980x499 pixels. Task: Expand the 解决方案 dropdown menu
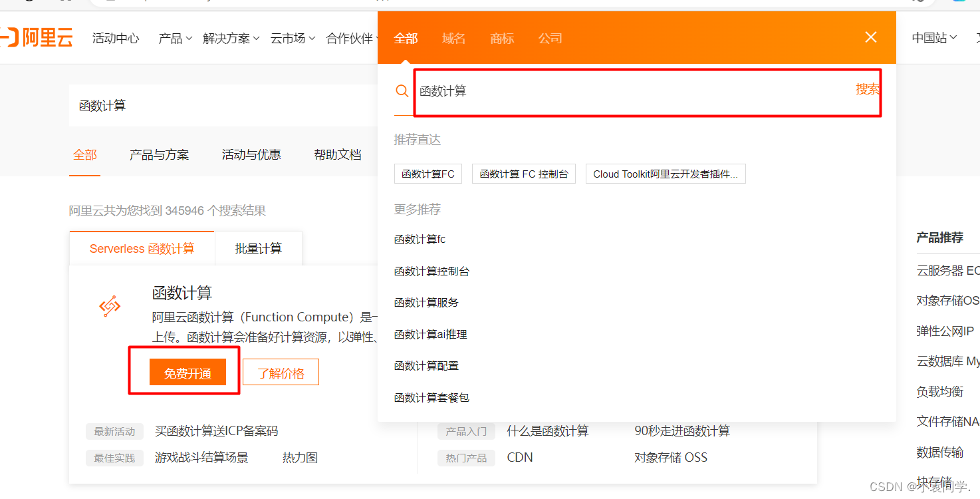point(231,38)
